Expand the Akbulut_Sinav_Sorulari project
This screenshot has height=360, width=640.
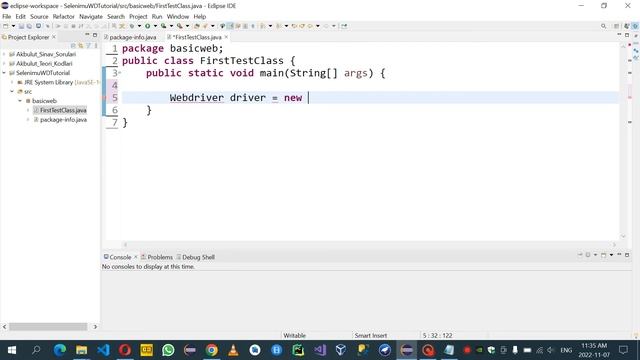(4, 54)
